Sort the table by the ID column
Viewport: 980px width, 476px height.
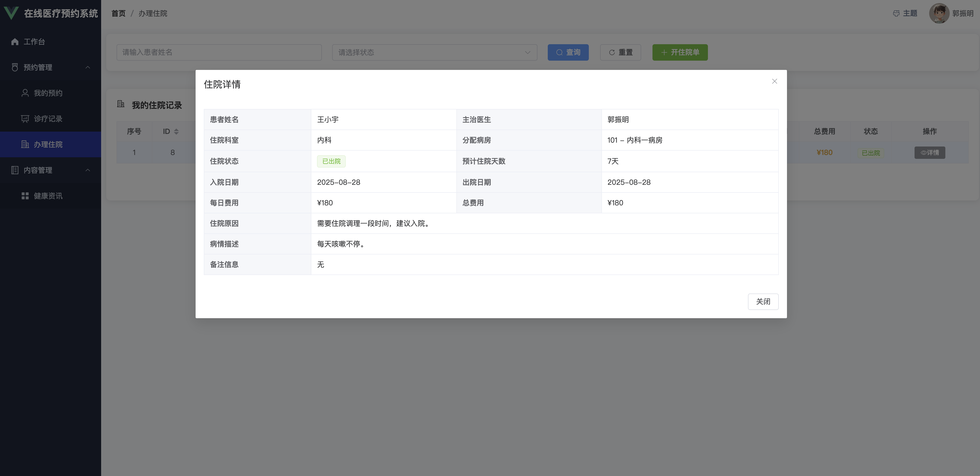point(176,131)
